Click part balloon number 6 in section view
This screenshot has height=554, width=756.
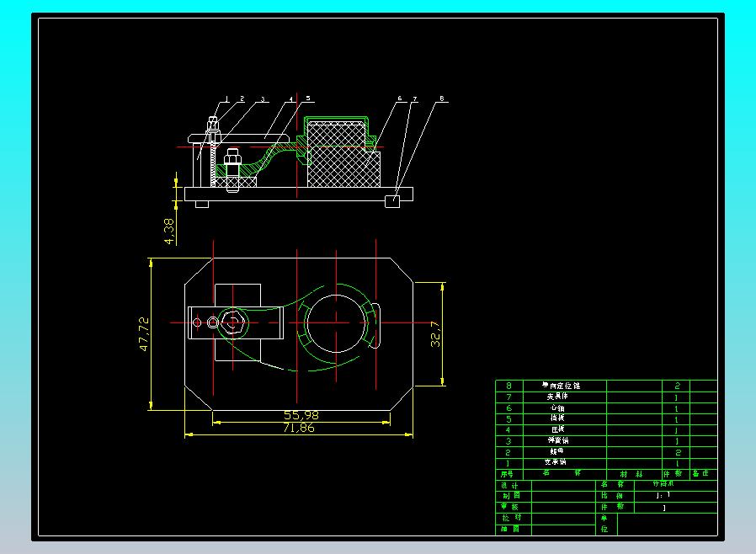(x=399, y=99)
